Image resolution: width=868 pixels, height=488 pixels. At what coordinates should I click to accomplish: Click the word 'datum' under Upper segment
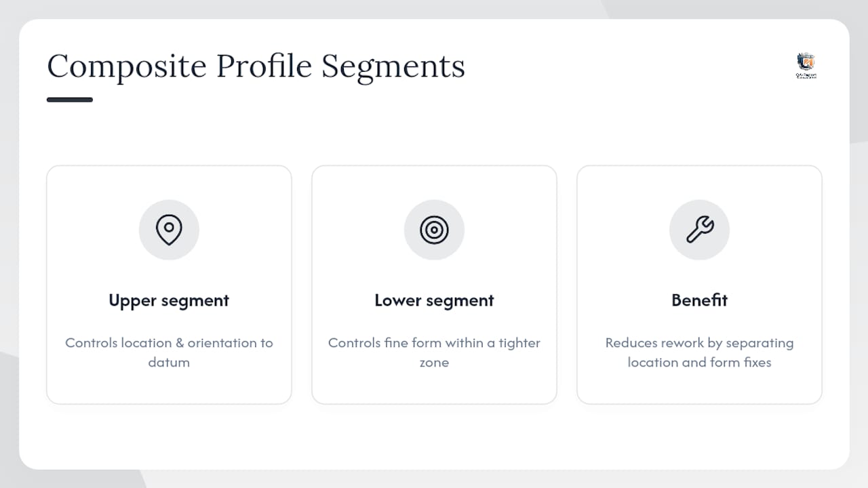[x=169, y=362]
